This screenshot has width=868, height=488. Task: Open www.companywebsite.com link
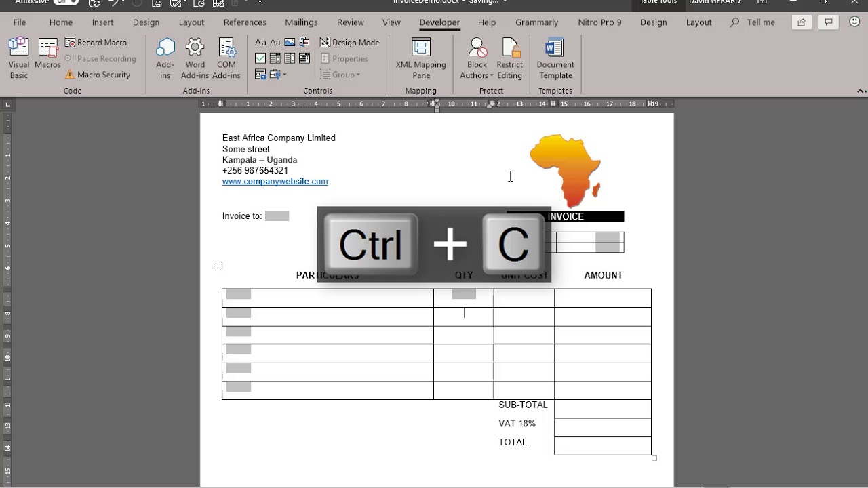[275, 181]
